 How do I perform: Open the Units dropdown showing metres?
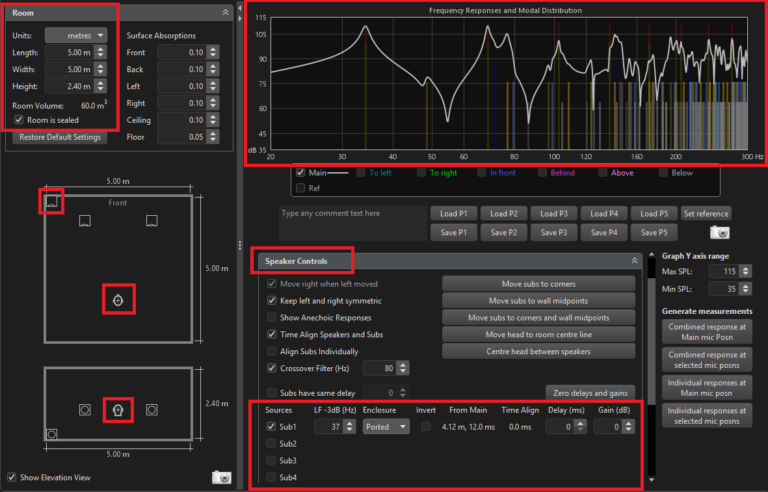[76, 35]
